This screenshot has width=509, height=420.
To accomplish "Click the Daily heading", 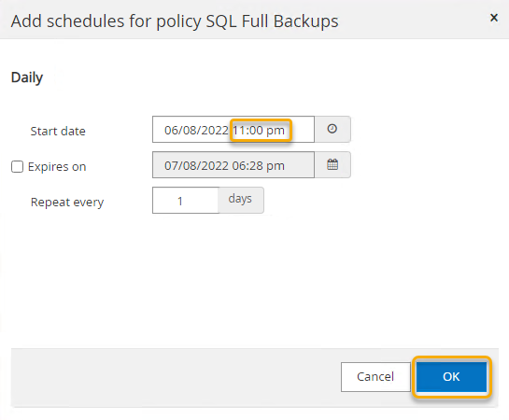I will coord(27,77).
